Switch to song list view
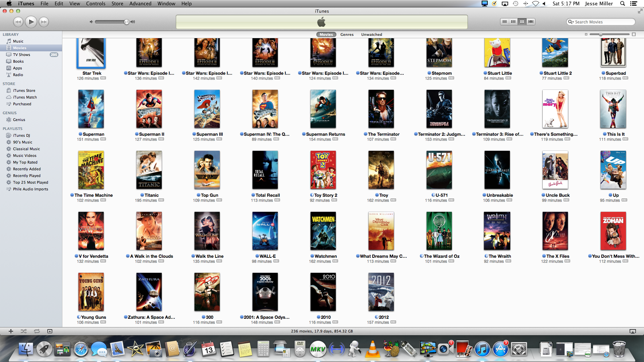Image resolution: width=644 pixels, height=362 pixels. [504, 22]
